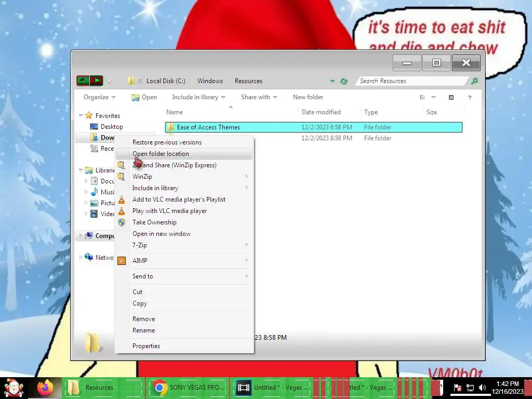Choose Open in new window

tap(184, 234)
